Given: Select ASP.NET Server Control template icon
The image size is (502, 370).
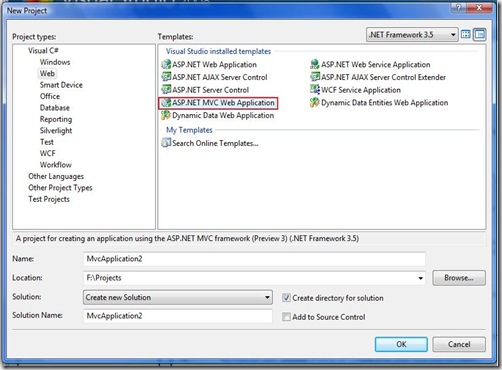Looking at the screenshot, I should coord(166,90).
